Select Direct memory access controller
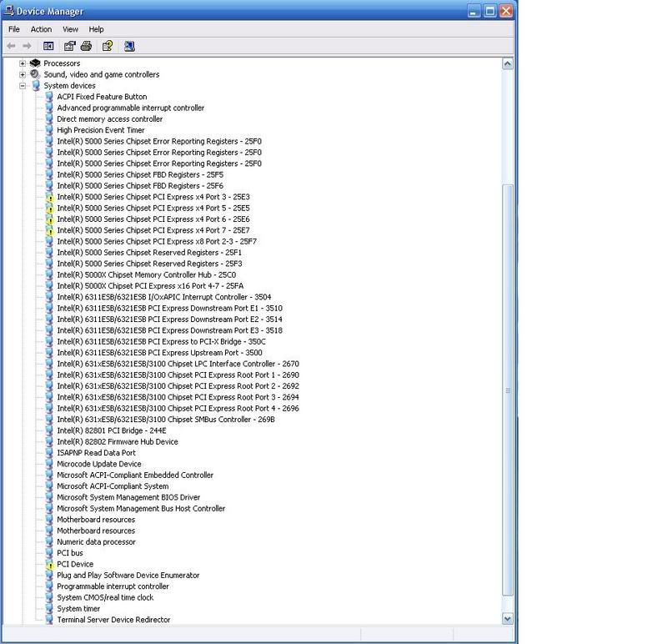The image size is (667, 644). (110, 119)
